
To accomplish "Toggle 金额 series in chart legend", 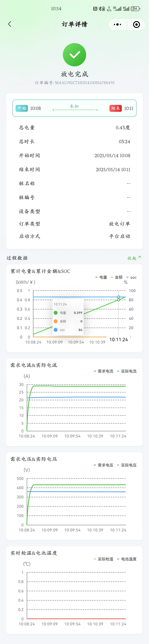I will coord(117,277).
